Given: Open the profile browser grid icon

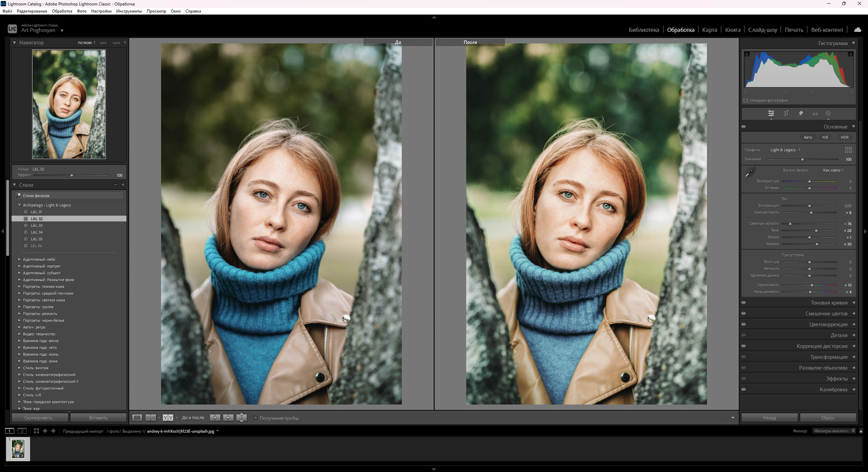Looking at the screenshot, I should coord(848,150).
